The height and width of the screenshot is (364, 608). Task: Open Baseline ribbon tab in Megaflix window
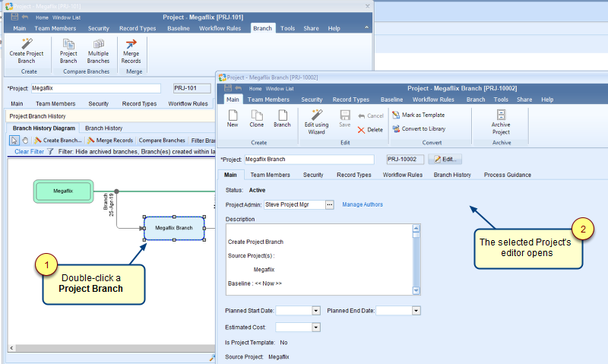[179, 28]
